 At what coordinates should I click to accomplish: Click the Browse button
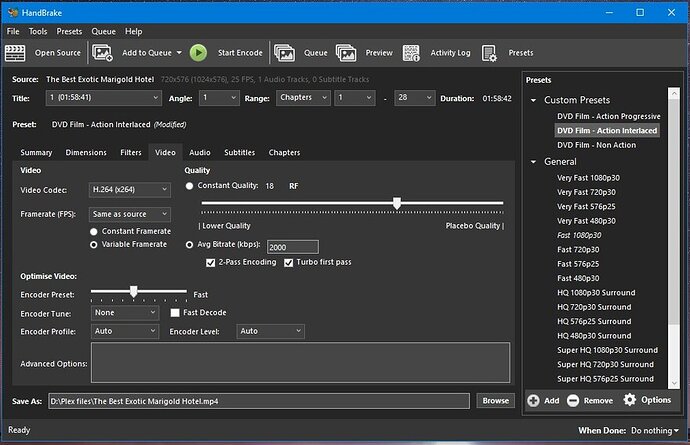pos(495,401)
